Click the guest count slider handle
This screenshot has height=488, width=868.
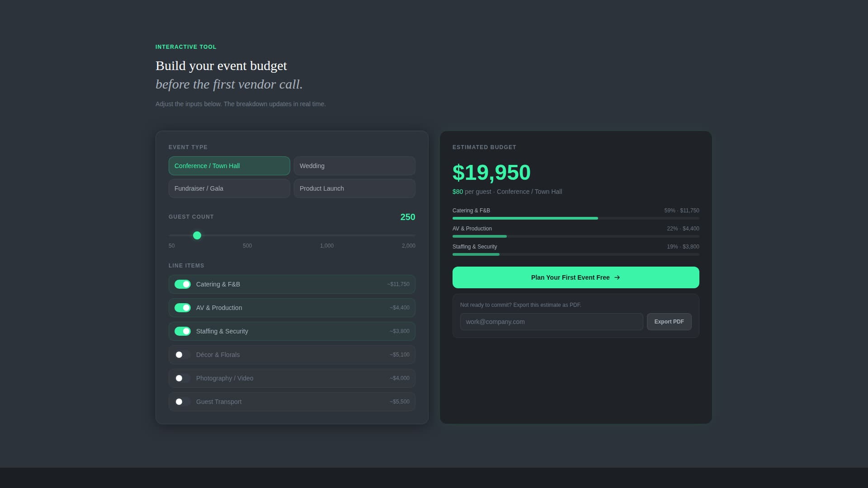tap(197, 235)
